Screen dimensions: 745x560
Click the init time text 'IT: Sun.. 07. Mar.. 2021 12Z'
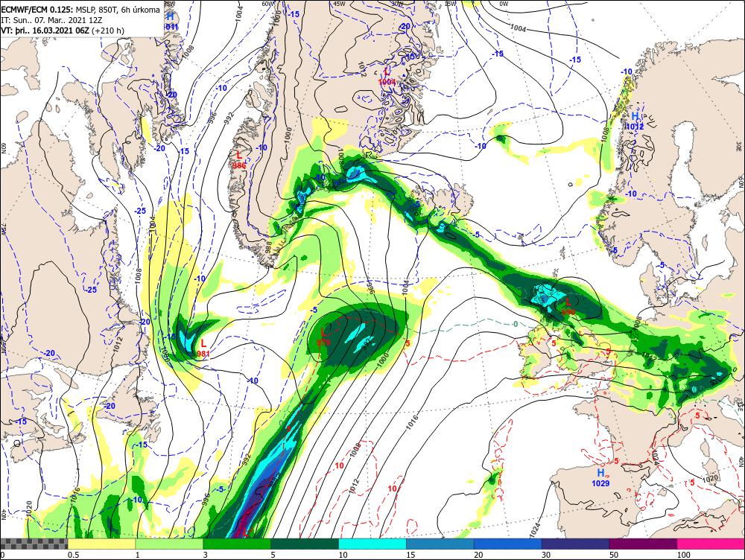click(x=52, y=20)
